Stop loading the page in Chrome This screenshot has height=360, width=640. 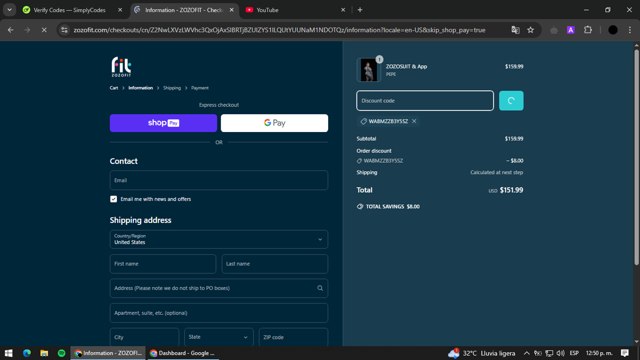click(44, 30)
